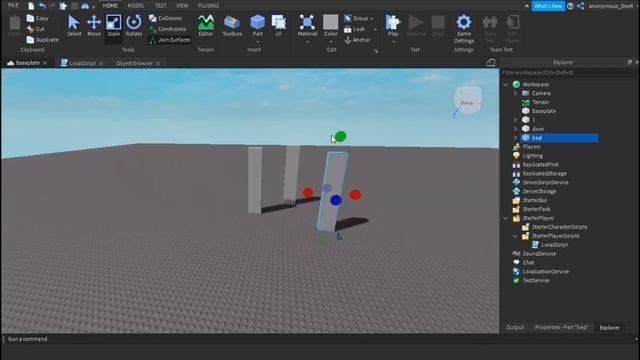Collapse the Workspace tree node
Image resolution: width=640 pixels, height=360 pixels.
[x=506, y=84]
